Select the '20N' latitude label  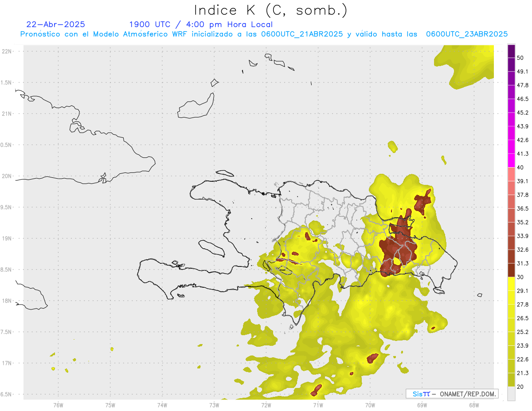(x=7, y=176)
